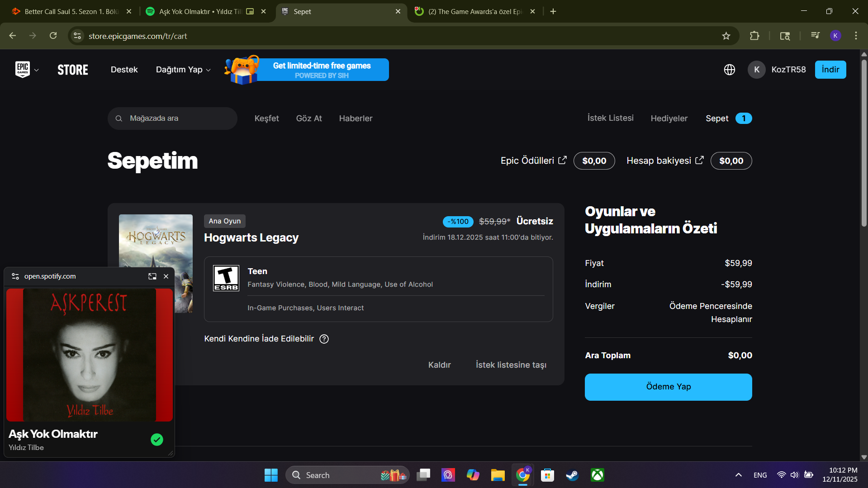Open the Hesap bakiyesi external link
The width and height of the screenshot is (868, 488).
pos(665,161)
